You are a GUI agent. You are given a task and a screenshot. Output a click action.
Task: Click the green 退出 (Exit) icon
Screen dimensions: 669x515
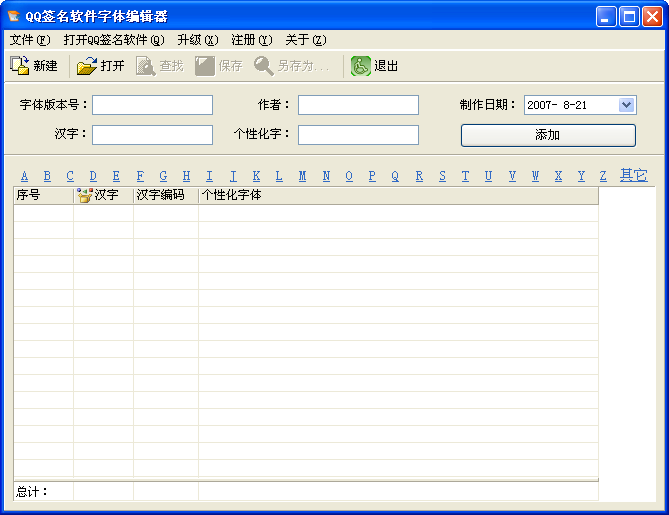pyautogui.click(x=361, y=66)
